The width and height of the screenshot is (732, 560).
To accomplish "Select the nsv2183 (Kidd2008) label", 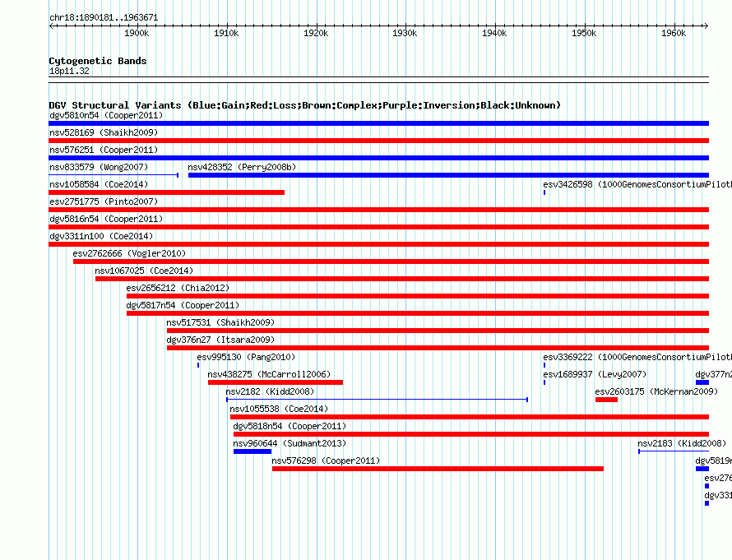I will pyautogui.click(x=682, y=443).
